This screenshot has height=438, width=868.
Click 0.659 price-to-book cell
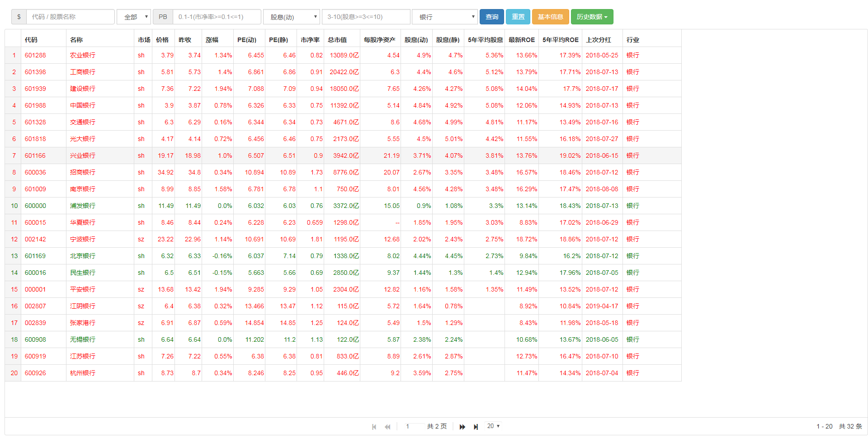click(x=315, y=222)
